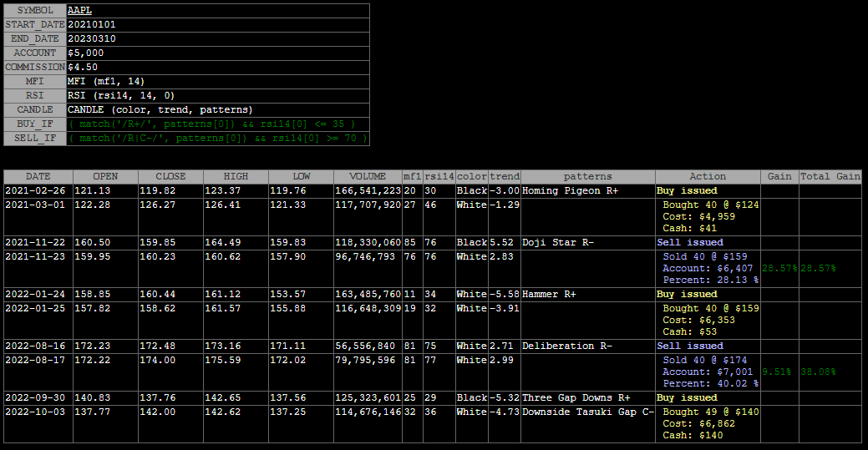Click the Bought 40 @ $159 entry

(711, 308)
